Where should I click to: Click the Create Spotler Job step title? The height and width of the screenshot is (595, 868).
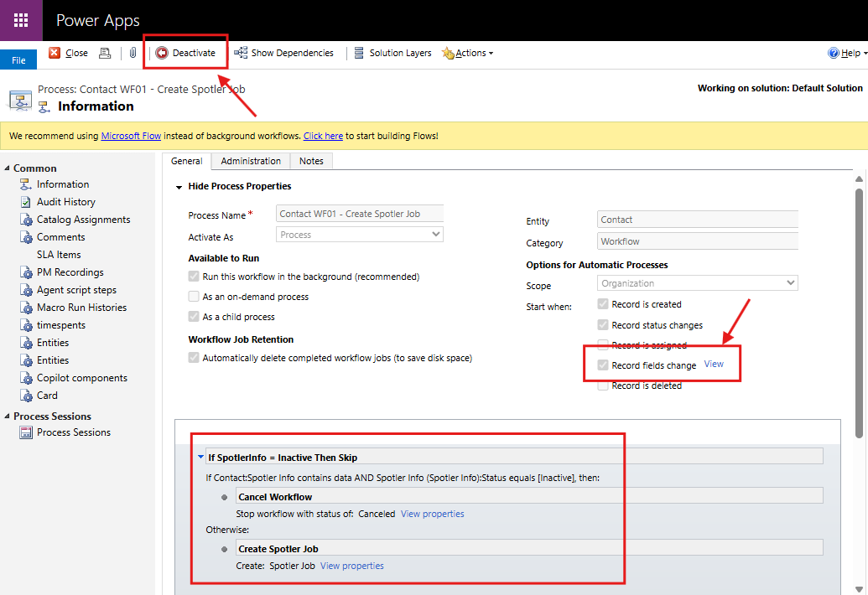coord(278,549)
